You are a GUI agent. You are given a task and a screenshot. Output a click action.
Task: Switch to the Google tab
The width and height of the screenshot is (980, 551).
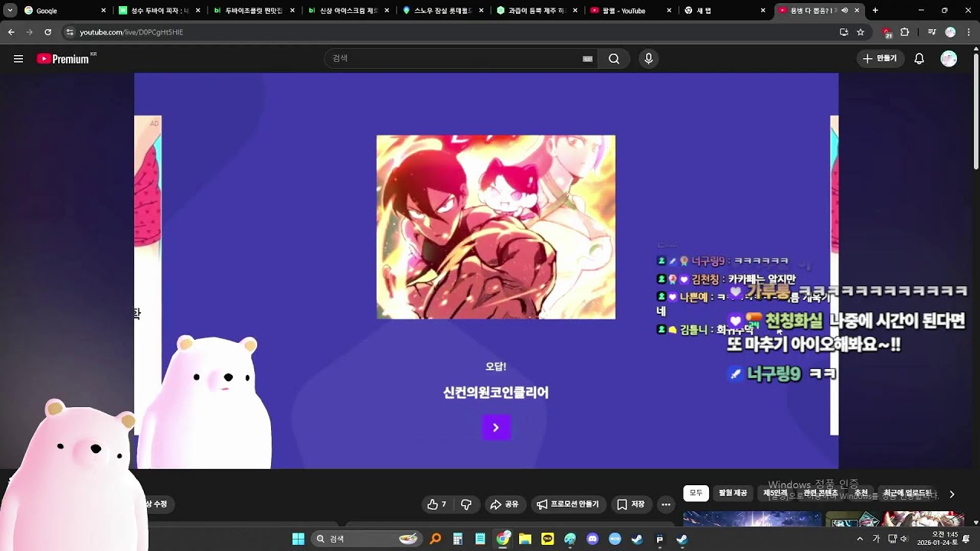[65, 11]
